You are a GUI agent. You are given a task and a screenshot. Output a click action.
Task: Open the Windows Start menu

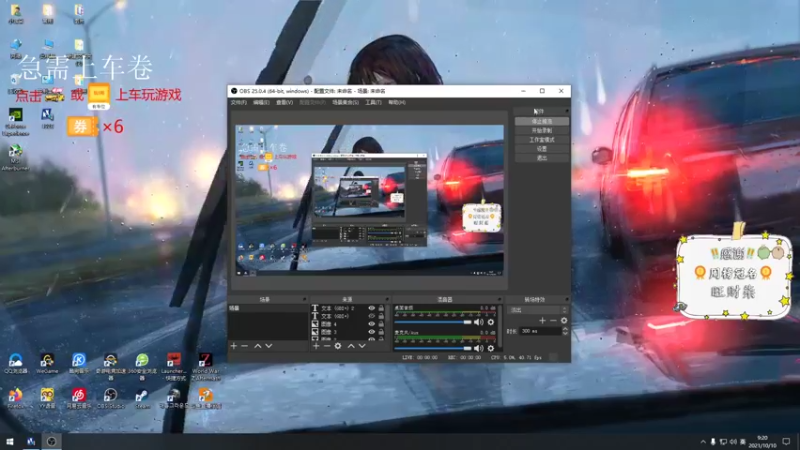click(10, 441)
